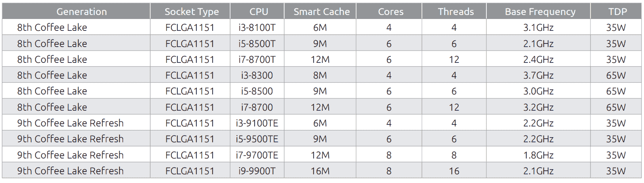Click the 1.8GHz base frequency cell
This screenshot has width=644, height=183.
pos(539,155)
